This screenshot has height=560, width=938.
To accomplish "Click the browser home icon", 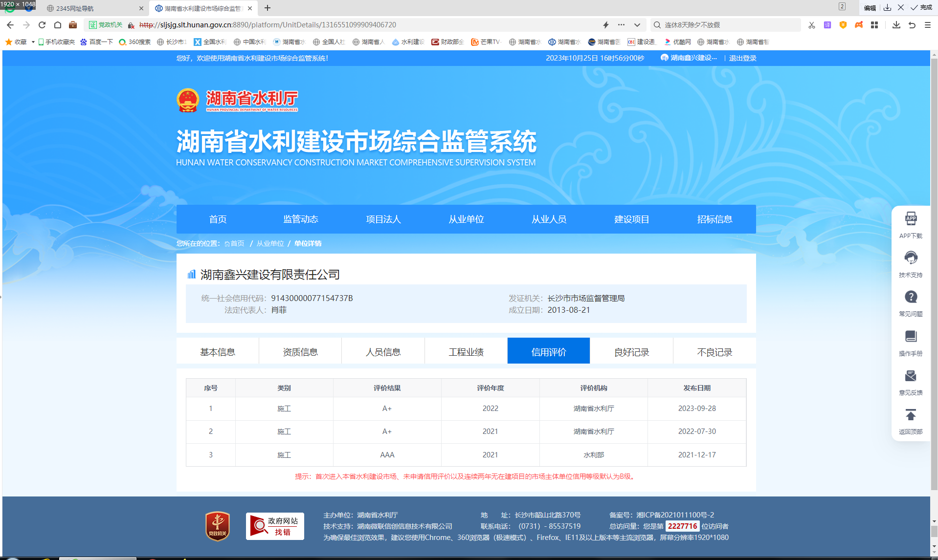I will 58,25.
